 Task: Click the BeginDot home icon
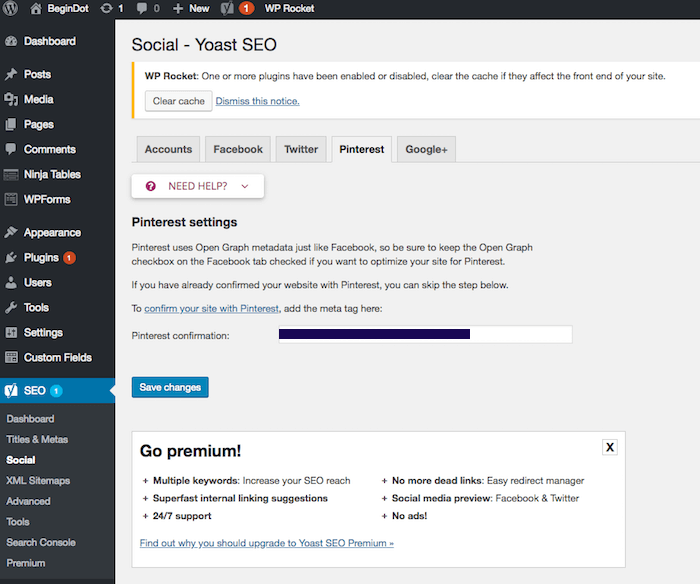[x=36, y=8]
